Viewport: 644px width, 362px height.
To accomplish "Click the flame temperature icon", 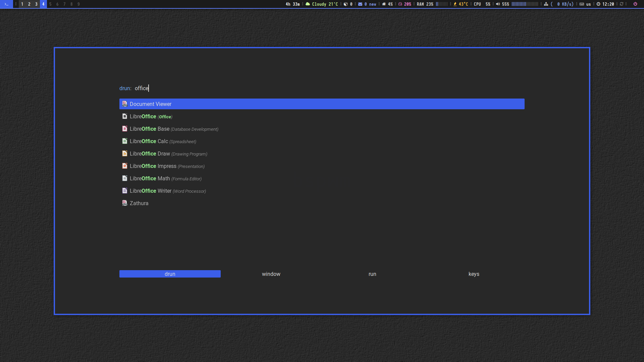I will click(455, 4).
